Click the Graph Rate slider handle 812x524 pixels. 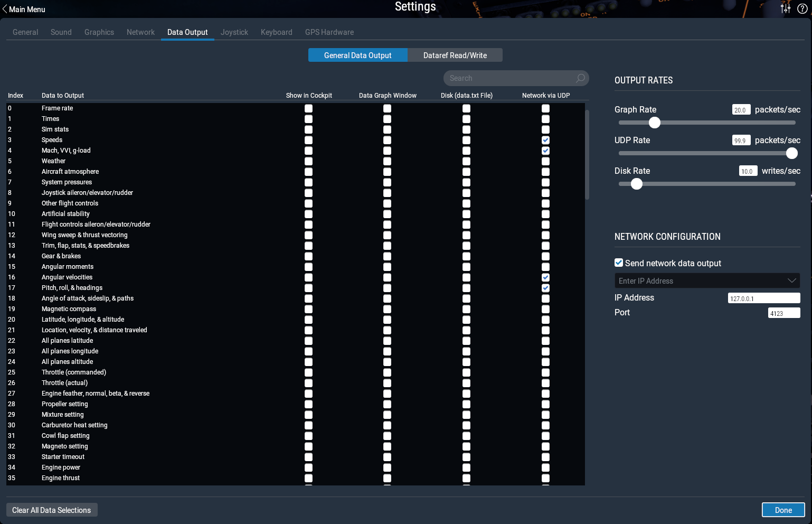[654, 123]
